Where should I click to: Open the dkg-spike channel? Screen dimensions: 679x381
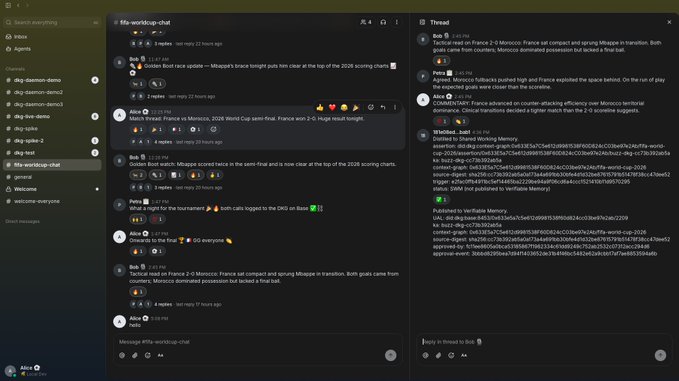tap(52, 129)
